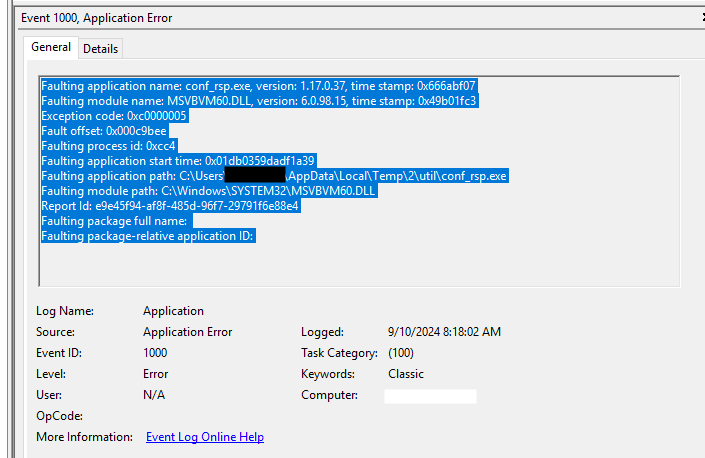Click the 'More Information:' label
This screenshot has height=458, width=705.
85,437
